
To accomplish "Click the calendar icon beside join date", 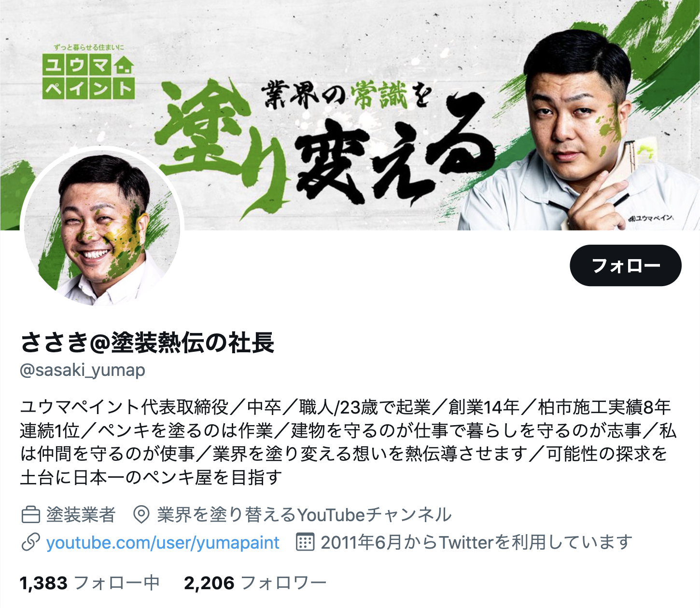I will click(305, 542).
